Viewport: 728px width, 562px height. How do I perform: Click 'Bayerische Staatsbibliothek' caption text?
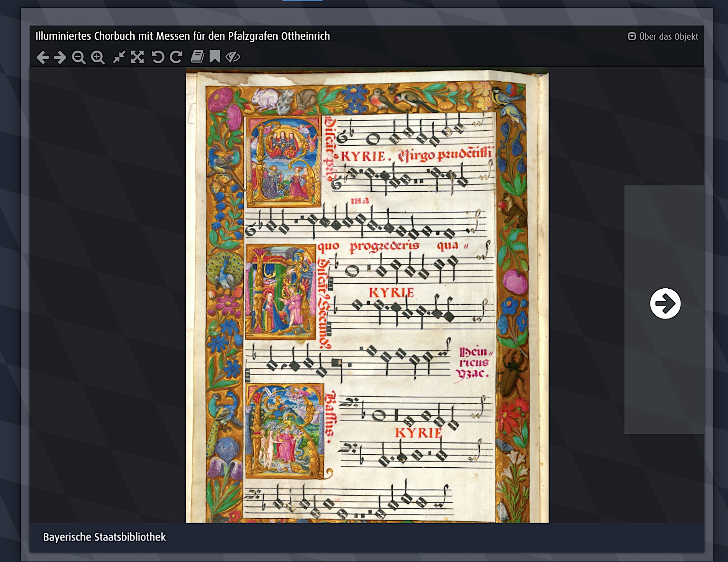coord(104,537)
